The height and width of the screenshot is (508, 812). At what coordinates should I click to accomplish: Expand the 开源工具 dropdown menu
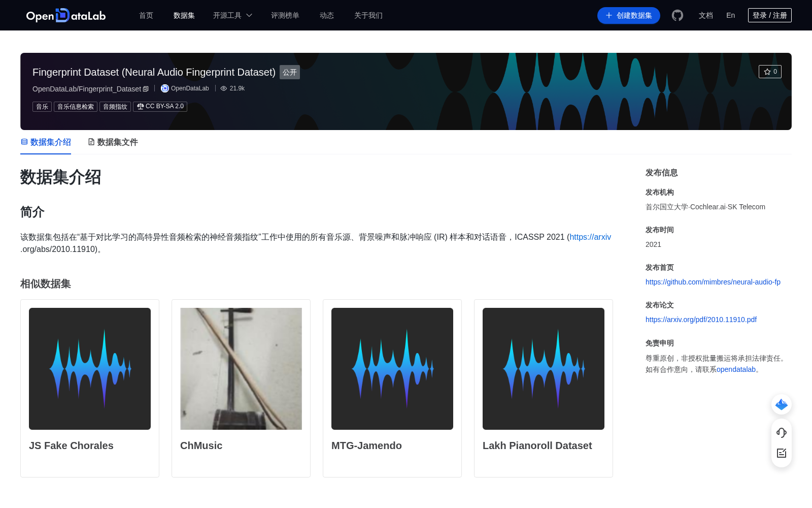[x=232, y=15]
